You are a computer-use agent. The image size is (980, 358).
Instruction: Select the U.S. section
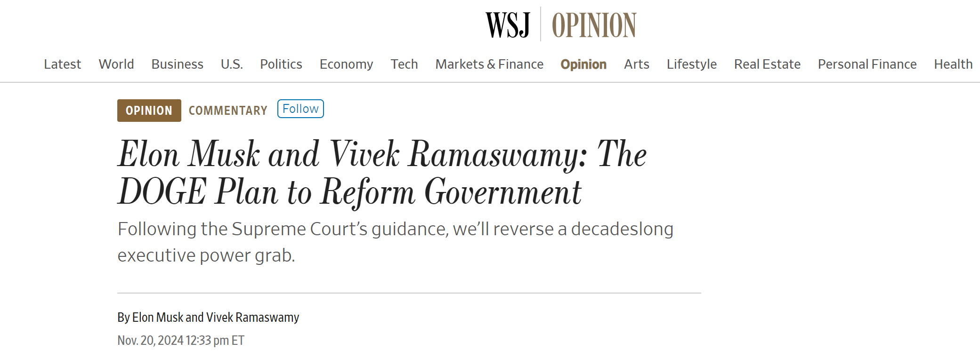click(x=232, y=64)
